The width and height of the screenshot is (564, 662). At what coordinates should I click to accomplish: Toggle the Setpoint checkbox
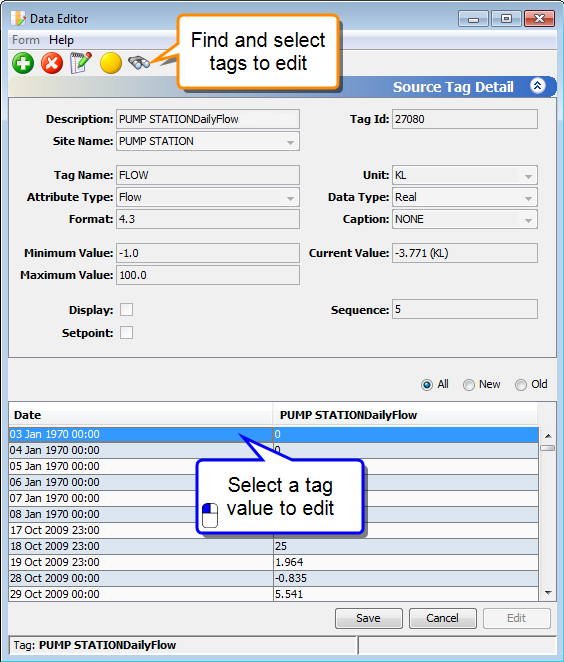point(126,333)
